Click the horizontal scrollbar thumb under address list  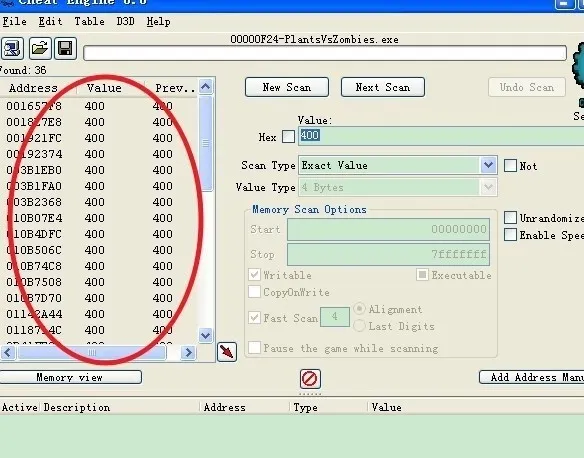tap(92, 352)
